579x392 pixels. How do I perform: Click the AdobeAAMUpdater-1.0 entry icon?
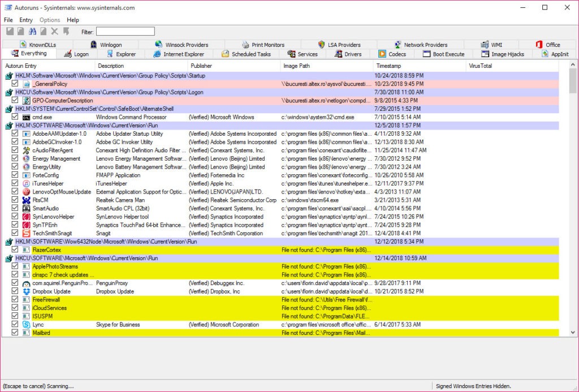[x=26, y=133]
